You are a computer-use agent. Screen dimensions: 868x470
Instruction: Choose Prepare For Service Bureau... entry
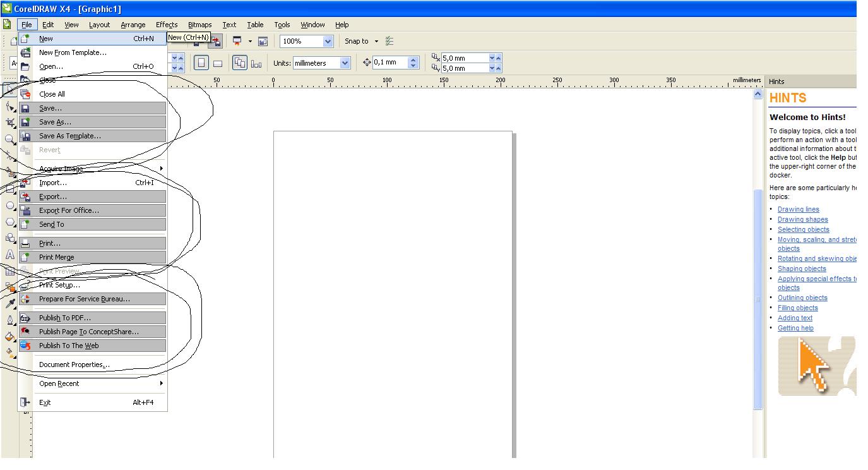point(93,299)
